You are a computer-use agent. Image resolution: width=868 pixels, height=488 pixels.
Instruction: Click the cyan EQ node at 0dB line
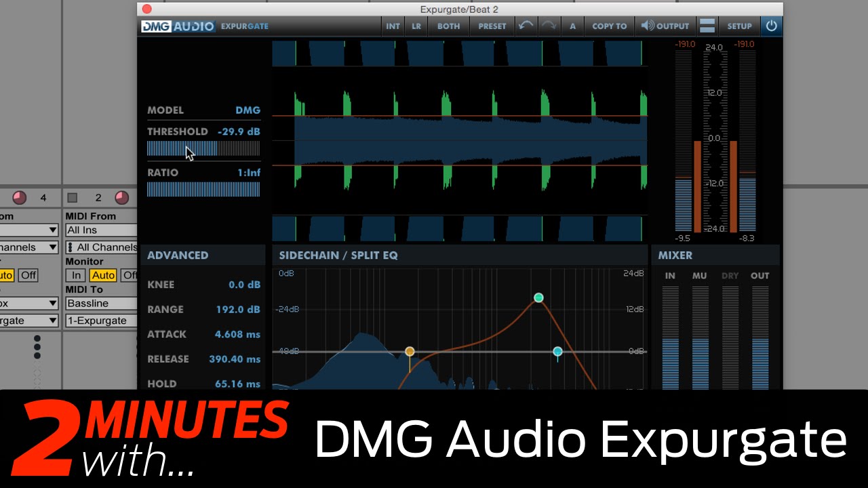[x=557, y=351]
